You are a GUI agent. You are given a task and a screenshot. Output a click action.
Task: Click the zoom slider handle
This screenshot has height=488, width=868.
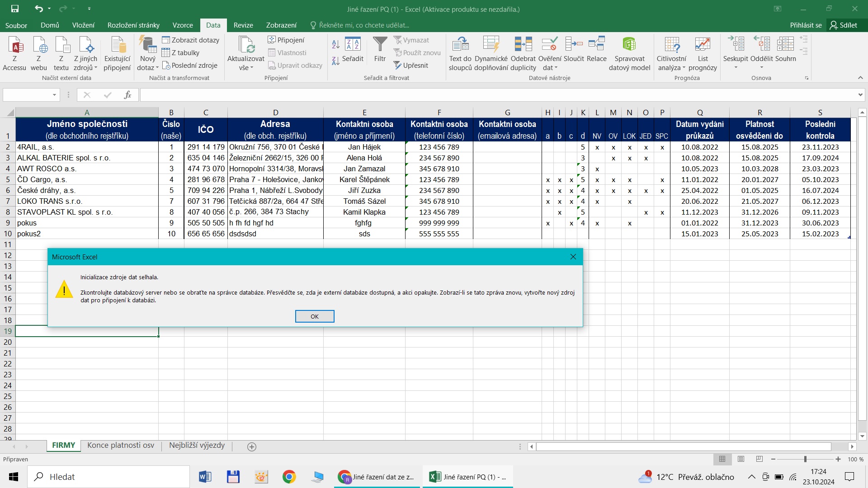pos(805,459)
